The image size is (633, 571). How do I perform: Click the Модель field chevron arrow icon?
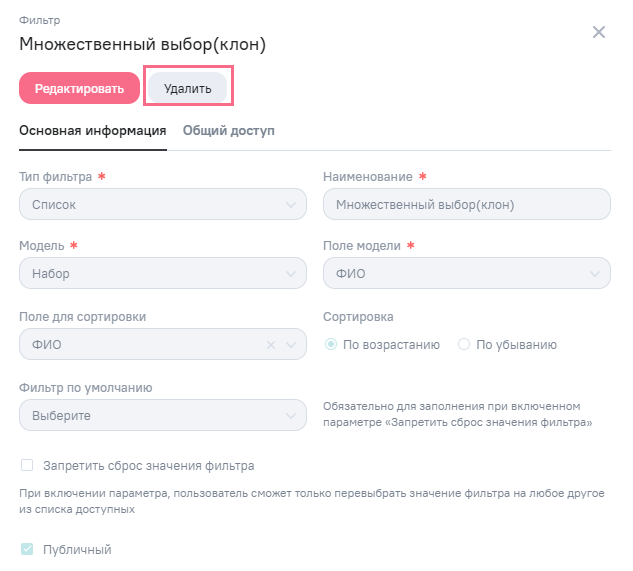coord(291,273)
